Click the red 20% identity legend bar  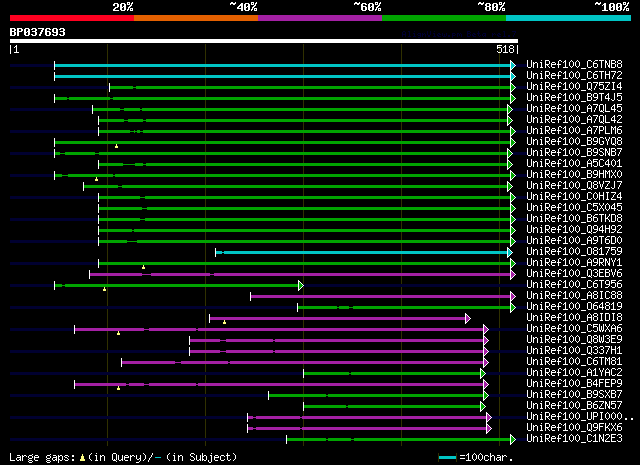(72, 18)
